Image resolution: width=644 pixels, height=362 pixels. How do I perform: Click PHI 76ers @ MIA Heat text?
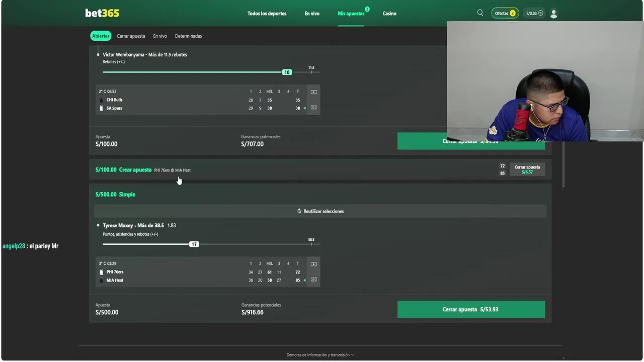click(x=172, y=170)
